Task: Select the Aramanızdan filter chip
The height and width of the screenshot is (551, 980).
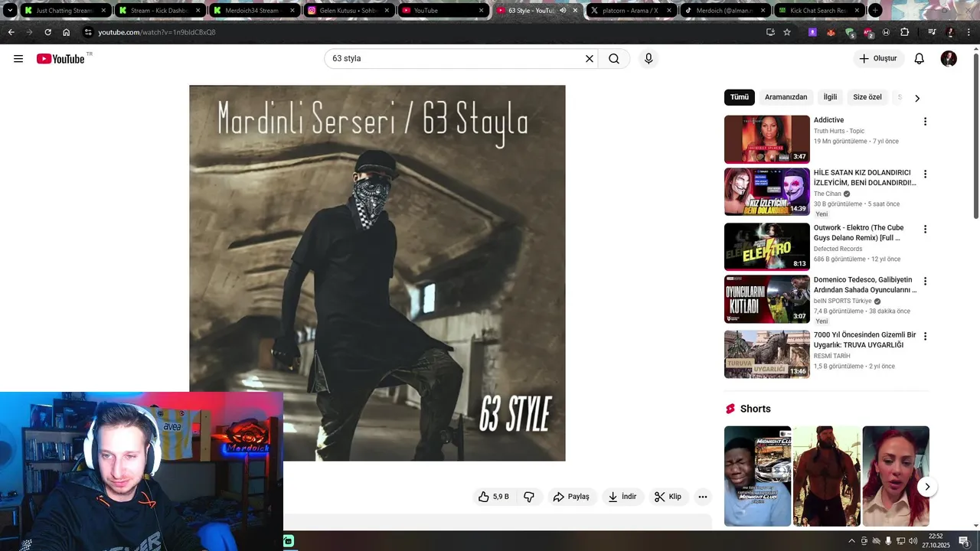Action: (x=786, y=97)
